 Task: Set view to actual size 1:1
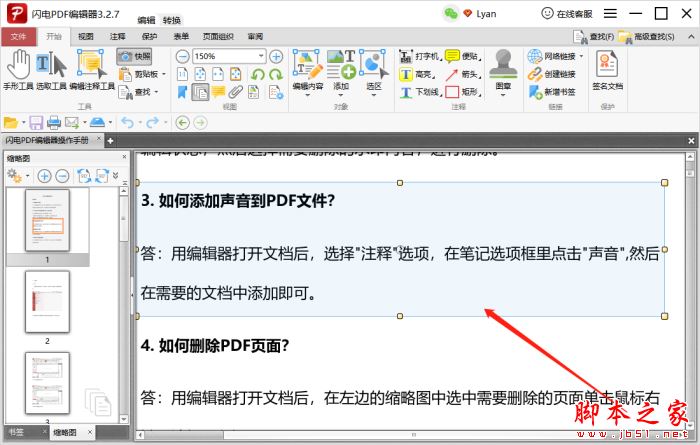[183, 74]
